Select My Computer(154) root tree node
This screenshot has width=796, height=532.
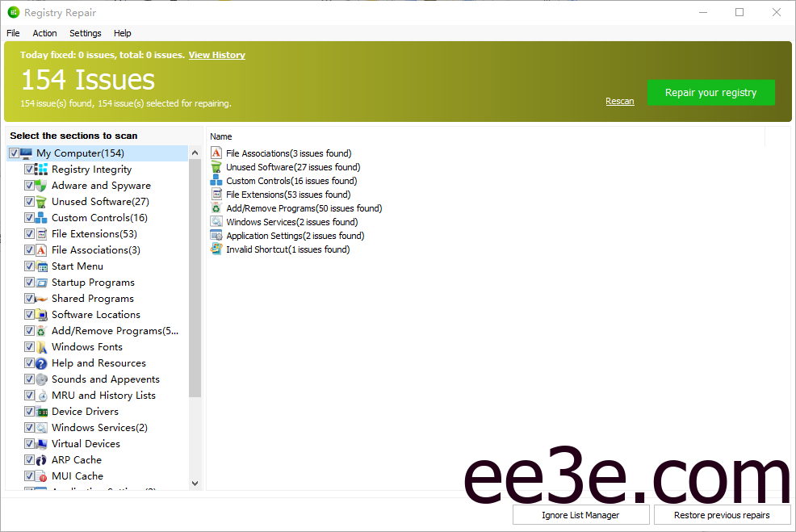pyautogui.click(x=80, y=153)
